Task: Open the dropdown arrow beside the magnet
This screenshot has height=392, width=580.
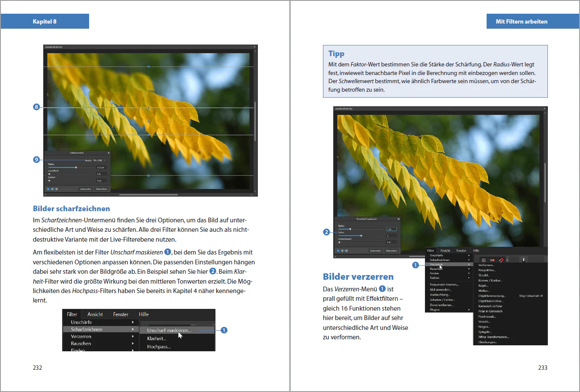Action: coord(507,260)
